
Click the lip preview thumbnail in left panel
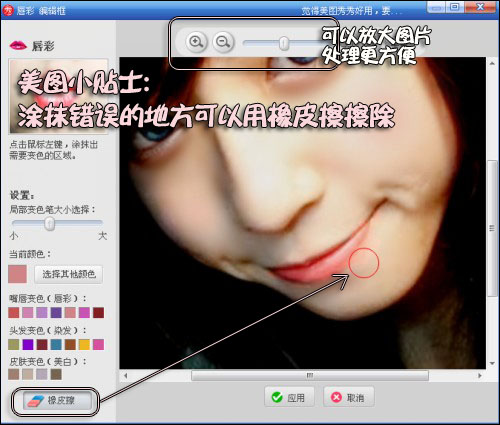tap(59, 97)
